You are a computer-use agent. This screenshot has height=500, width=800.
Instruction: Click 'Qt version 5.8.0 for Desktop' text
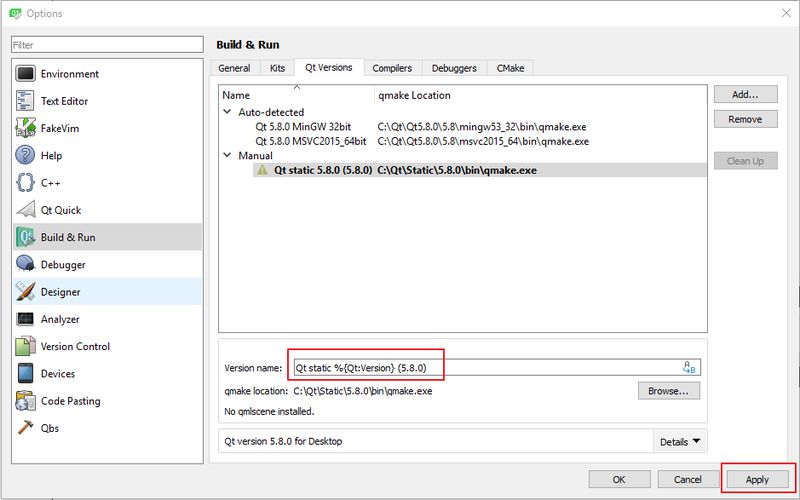tap(283, 441)
